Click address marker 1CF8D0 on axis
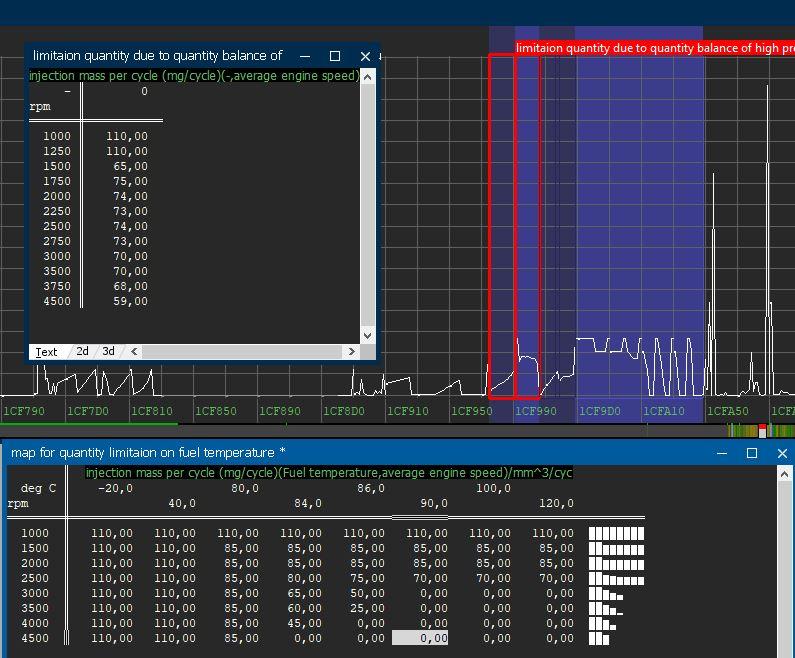This screenshot has height=658, width=795. coord(344,411)
